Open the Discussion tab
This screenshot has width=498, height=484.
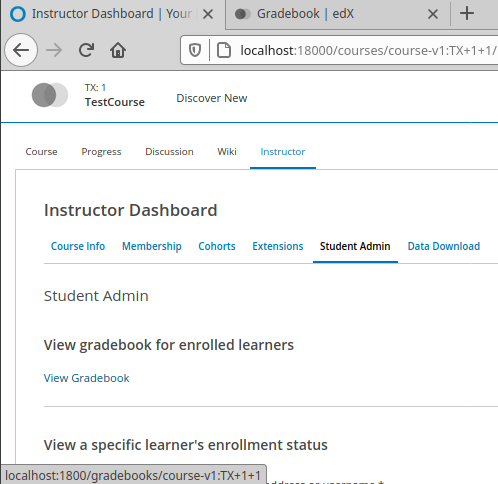(169, 152)
